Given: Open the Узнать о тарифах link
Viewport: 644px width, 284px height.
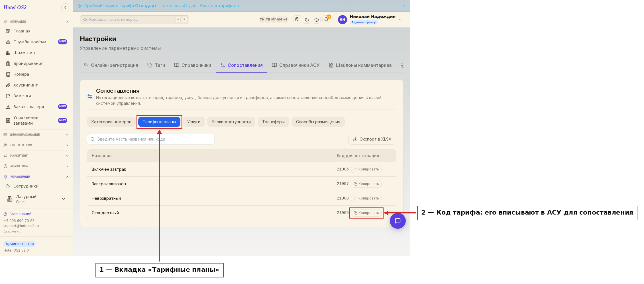Looking at the screenshot, I should (217, 6).
